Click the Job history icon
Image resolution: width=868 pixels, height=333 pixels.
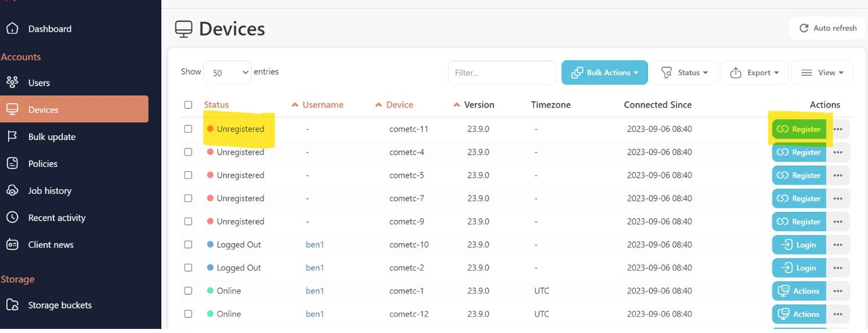point(12,190)
